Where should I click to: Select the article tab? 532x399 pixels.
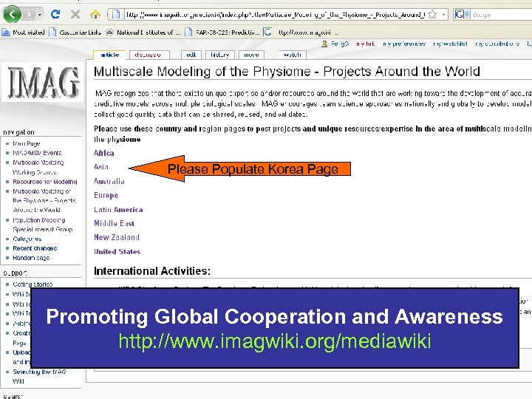click(x=109, y=55)
